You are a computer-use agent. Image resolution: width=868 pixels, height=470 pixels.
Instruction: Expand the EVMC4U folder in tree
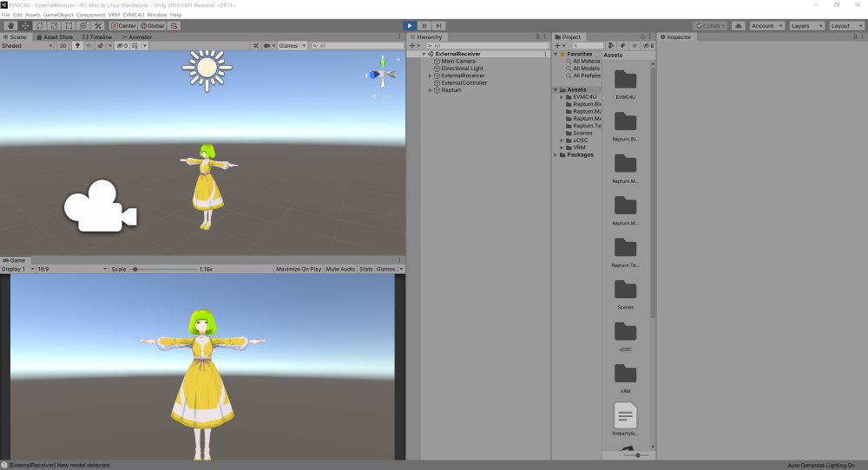click(x=562, y=97)
